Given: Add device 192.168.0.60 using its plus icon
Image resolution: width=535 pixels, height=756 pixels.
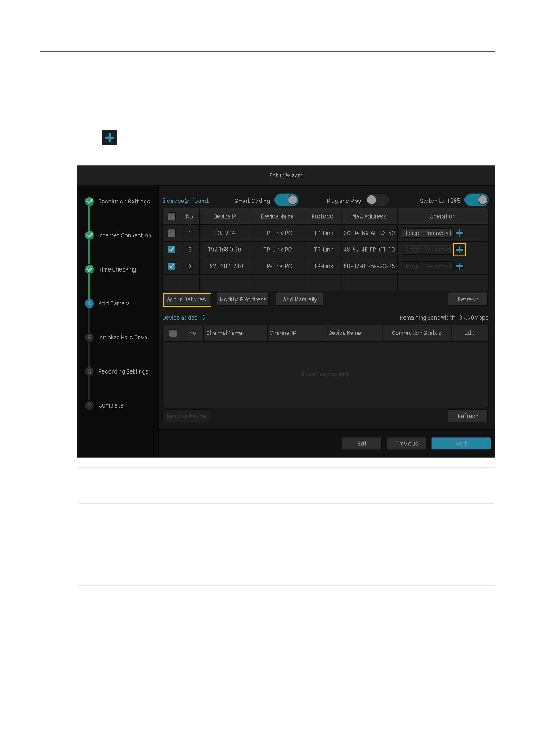Looking at the screenshot, I should pos(460,250).
